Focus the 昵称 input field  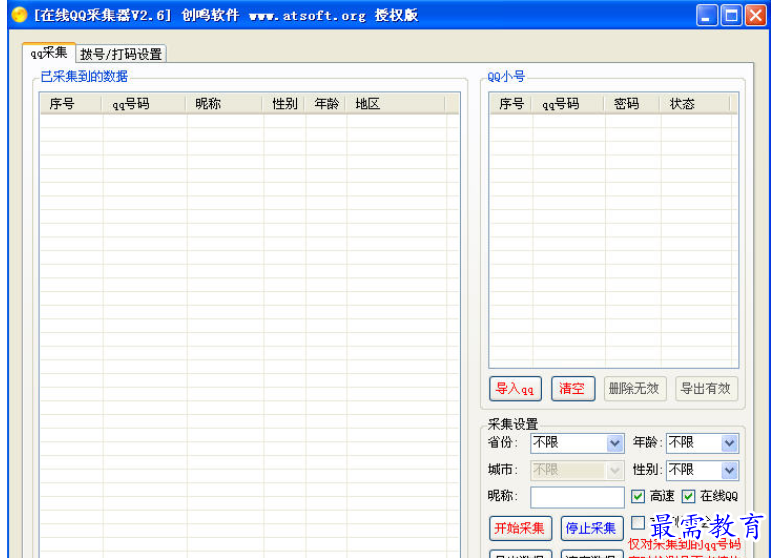[577, 497]
